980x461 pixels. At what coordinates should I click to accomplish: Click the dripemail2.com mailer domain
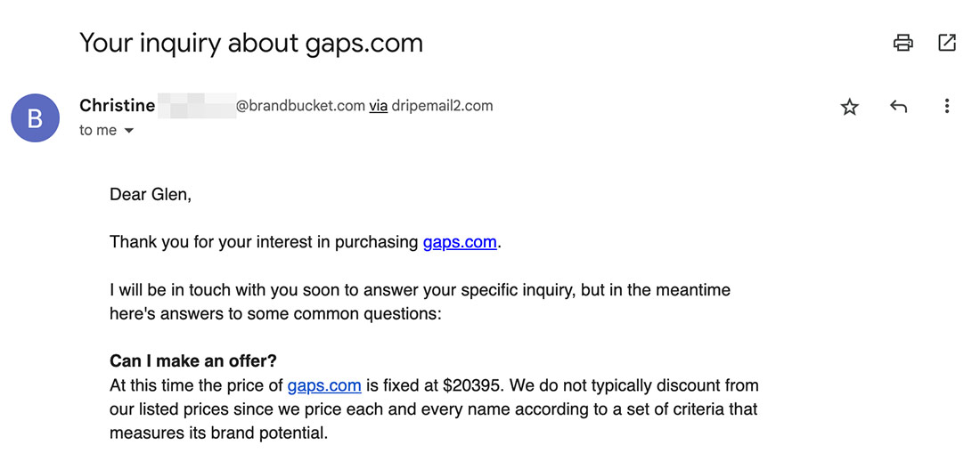(x=442, y=106)
